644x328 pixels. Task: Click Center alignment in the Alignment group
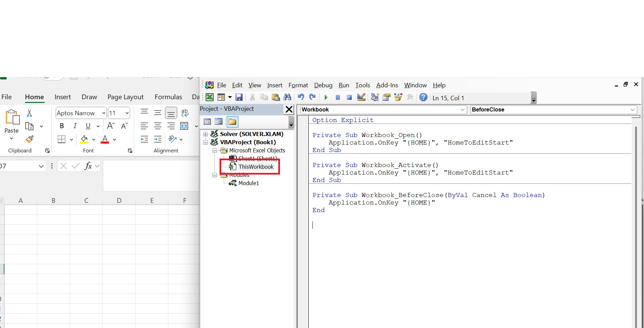pyautogui.click(x=158, y=126)
